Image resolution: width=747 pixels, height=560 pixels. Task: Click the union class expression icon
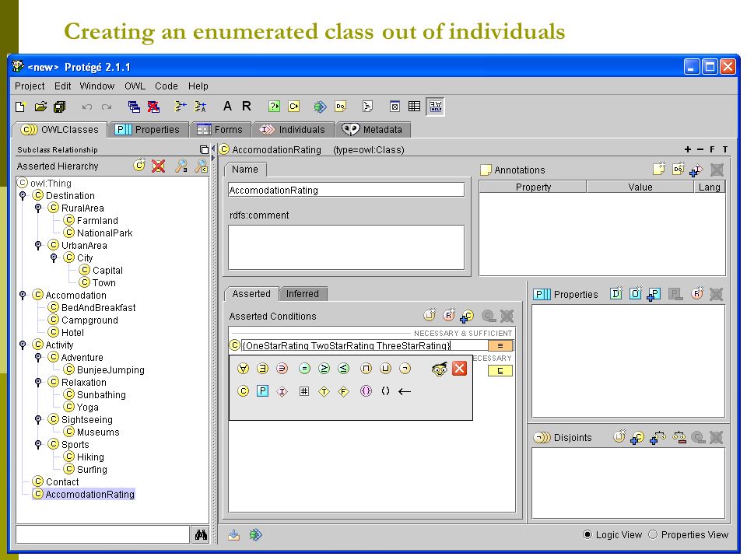click(385, 368)
